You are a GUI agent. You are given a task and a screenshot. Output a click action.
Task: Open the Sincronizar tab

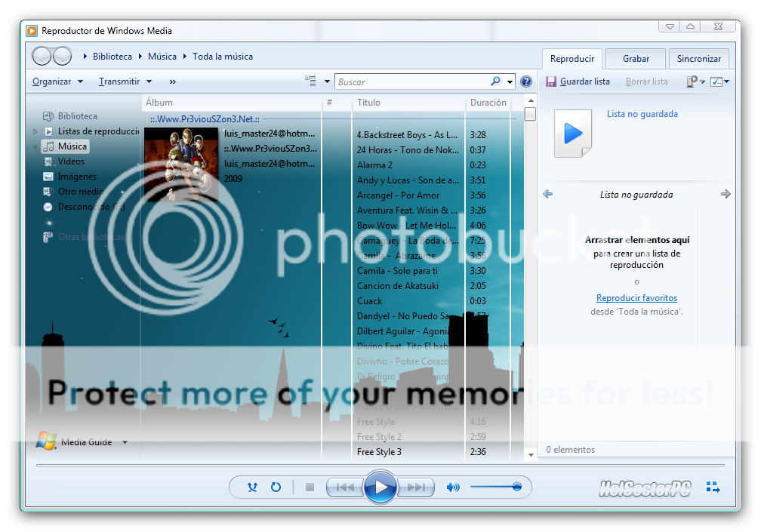(698, 58)
